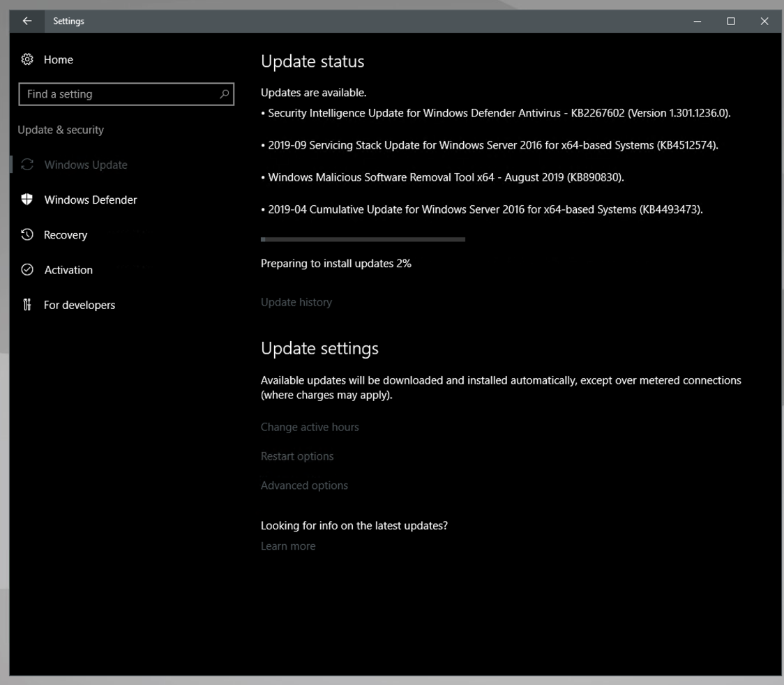Close the Settings window

[764, 21]
